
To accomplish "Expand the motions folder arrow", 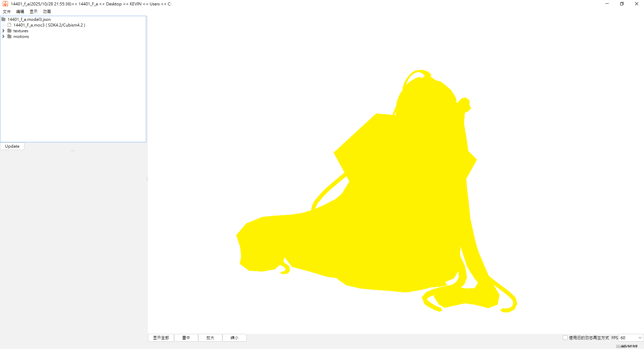I will (x=4, y=37).
